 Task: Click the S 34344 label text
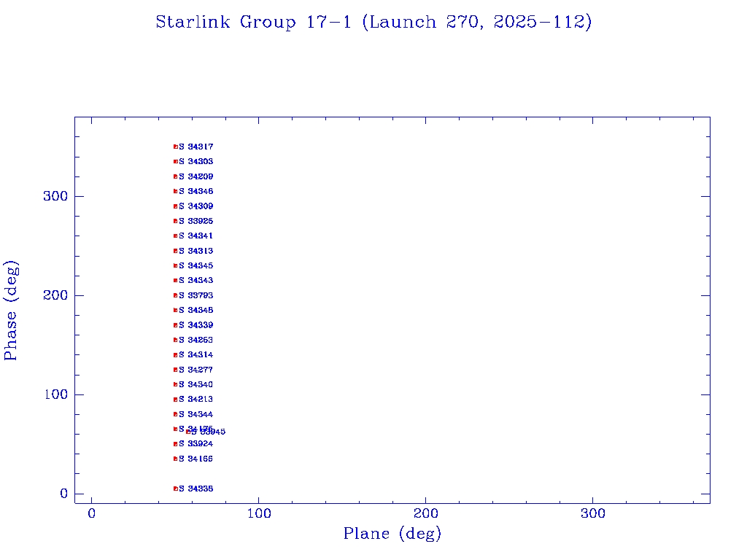tap(196, 414)
